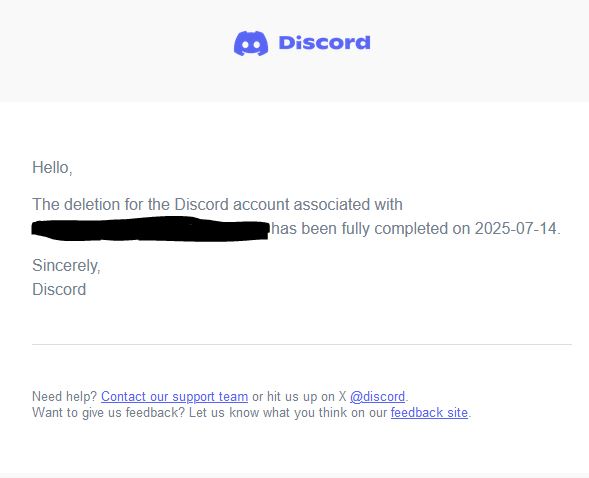
Task: Click the Want to give us feedback? text
Action: pos(109,413)
